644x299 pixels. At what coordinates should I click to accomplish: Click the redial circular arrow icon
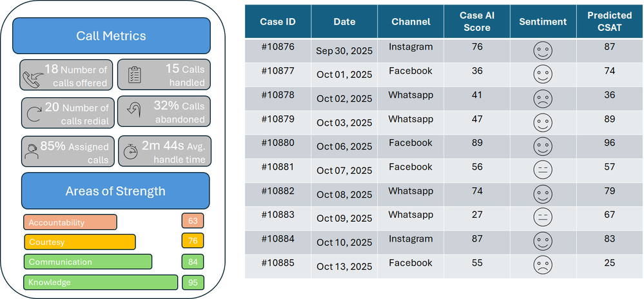34,115
